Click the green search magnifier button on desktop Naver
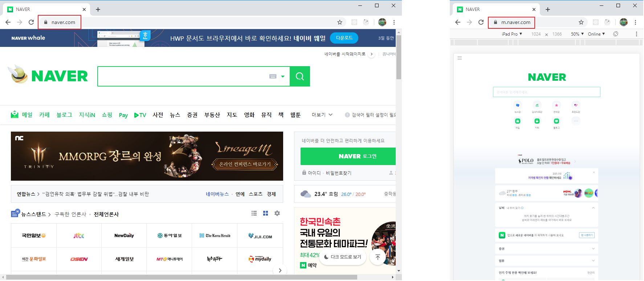Image resolution: width=644 pixels, height=281 pixels. point(300,76)
